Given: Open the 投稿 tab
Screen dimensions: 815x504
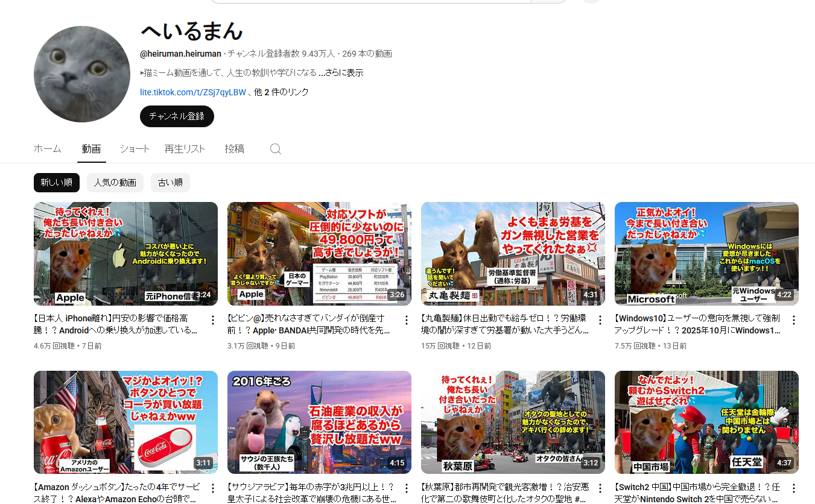Looking at the screenshot, I should click(x=234, y=149).
